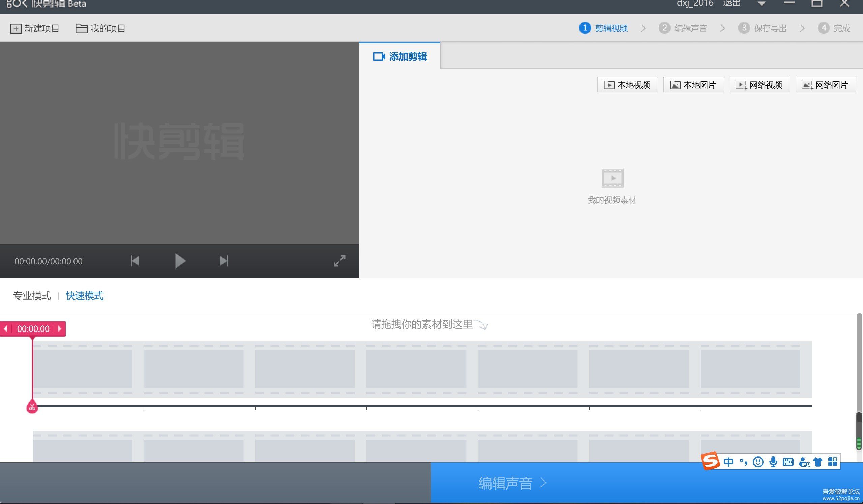This screenshot has height=504, width=863.
Task: Click the 退出 logout link
Action: pyautogui.click(x=732, y=3)
